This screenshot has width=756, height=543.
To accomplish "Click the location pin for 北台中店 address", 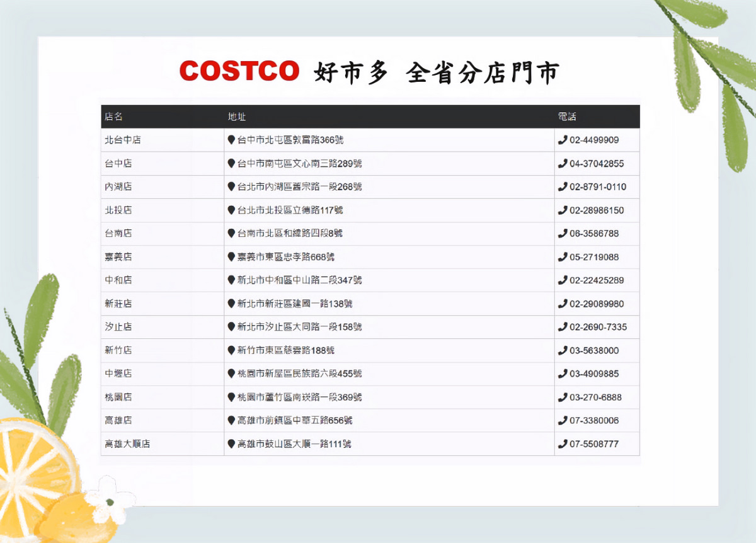I will tap(231, 140).
